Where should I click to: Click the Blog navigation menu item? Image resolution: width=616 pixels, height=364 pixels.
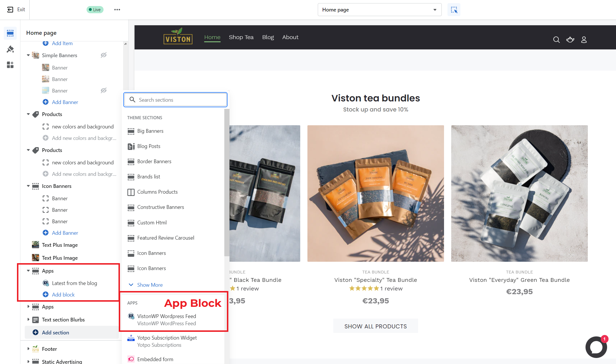(x=268, y=37)
